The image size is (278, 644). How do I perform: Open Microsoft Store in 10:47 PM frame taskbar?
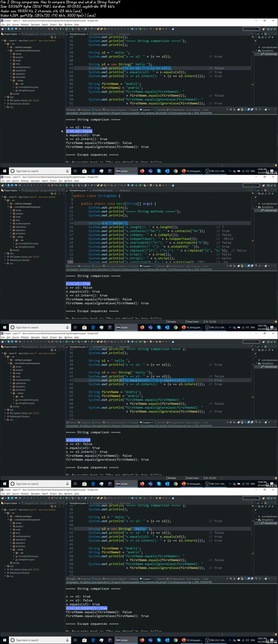(84, 327)
